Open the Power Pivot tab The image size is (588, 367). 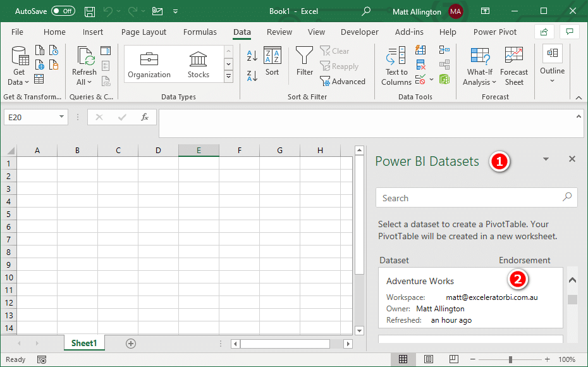click(x=495, y=32)
